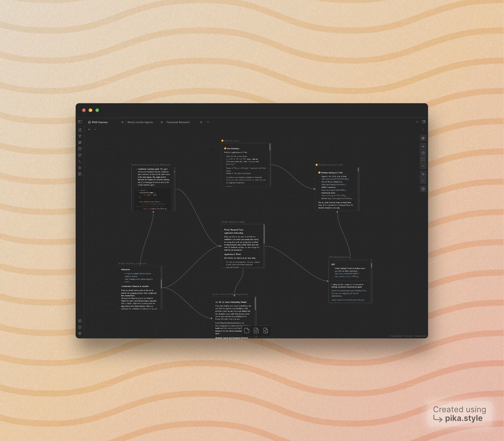Screen dimensions: 504x441
Task: Switch to Facebook Research tab
Action: [x=178, y=122]
